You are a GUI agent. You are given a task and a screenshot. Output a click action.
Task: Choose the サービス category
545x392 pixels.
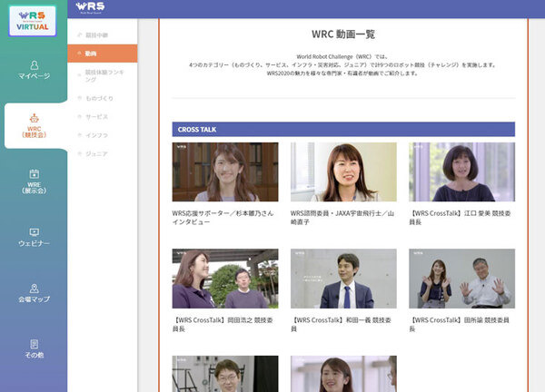(95, 116)
